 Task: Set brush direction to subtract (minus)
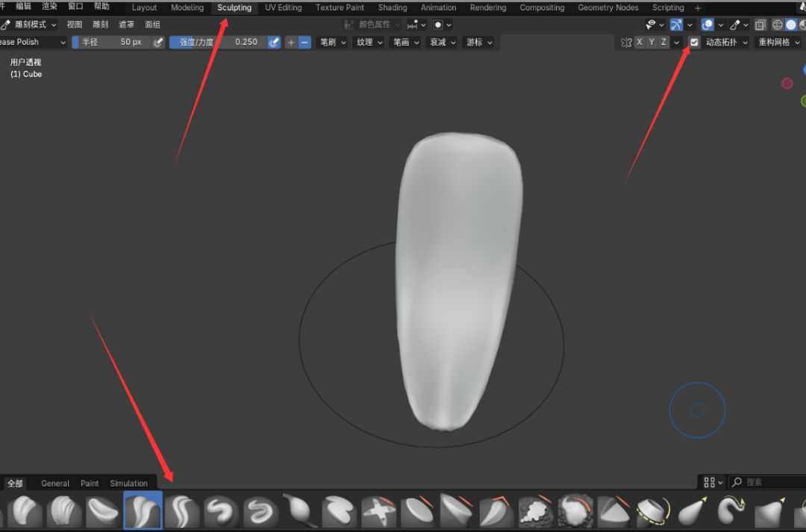(304, 43)
